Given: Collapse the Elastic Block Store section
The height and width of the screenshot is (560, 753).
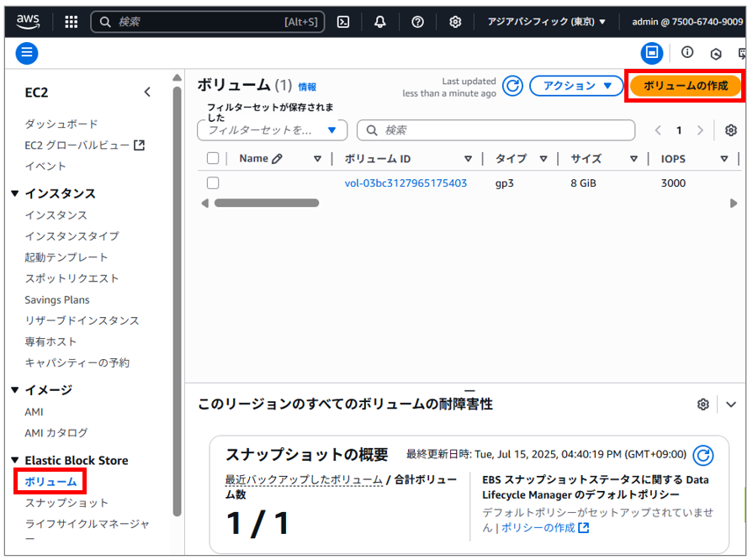Looking at the screenshot, I should point(15,460).
